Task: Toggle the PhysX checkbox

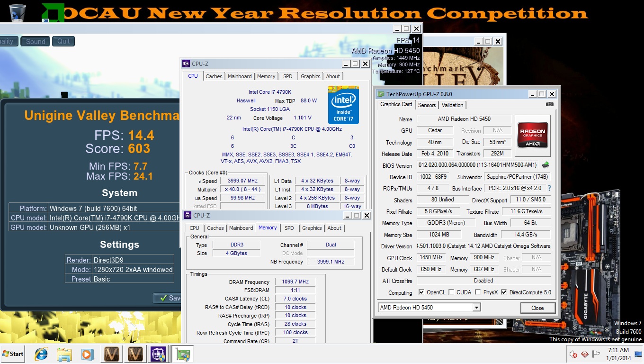Action: 478,292
